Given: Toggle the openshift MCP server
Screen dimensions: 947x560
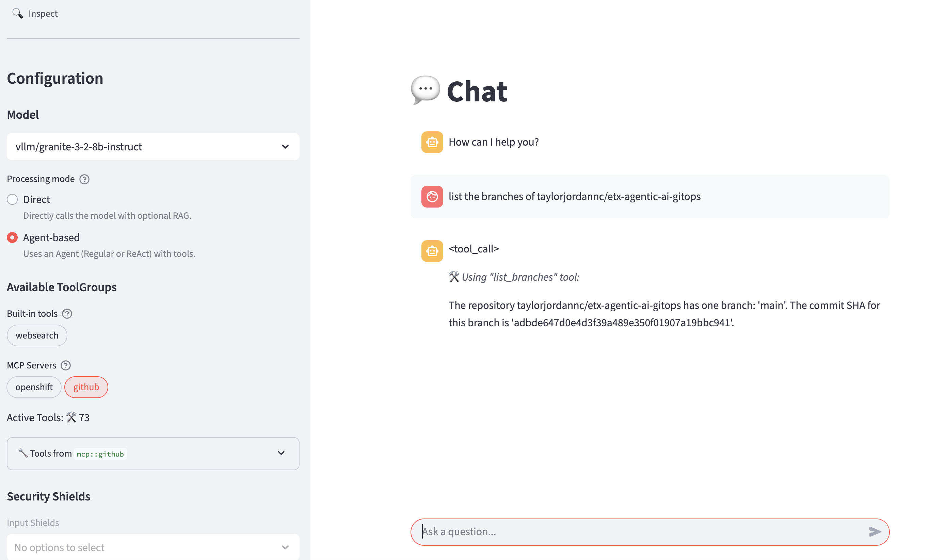Looking at the screenshot, I should point(34,387).
